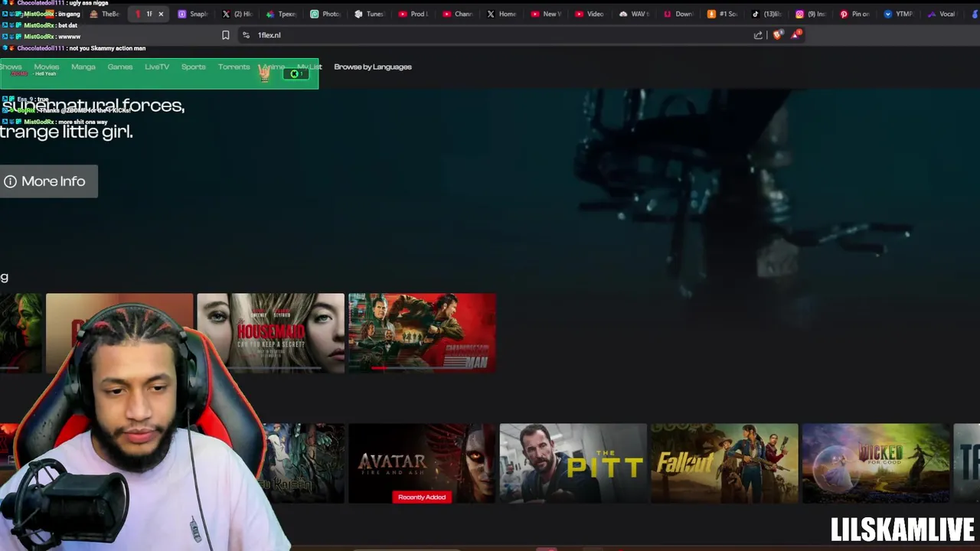Switch to the YTMP browser tab

[899, 14]
